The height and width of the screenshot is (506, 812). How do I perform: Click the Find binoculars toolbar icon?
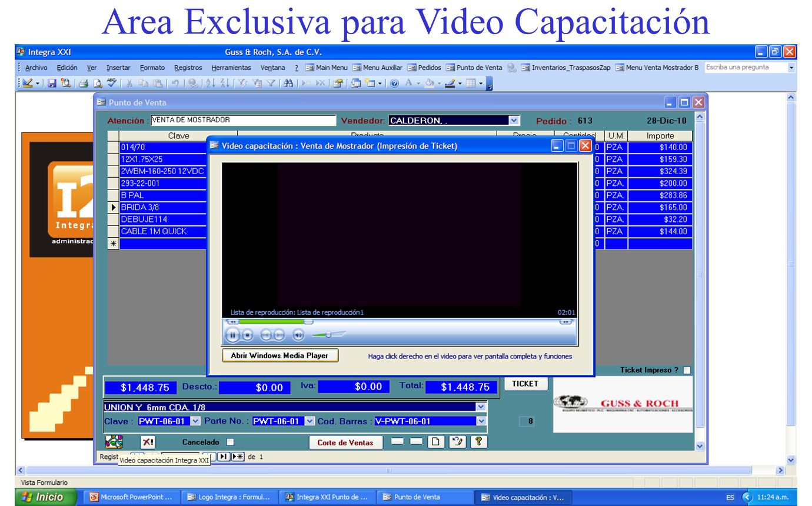pyautogui.click(x=288, y=84)
